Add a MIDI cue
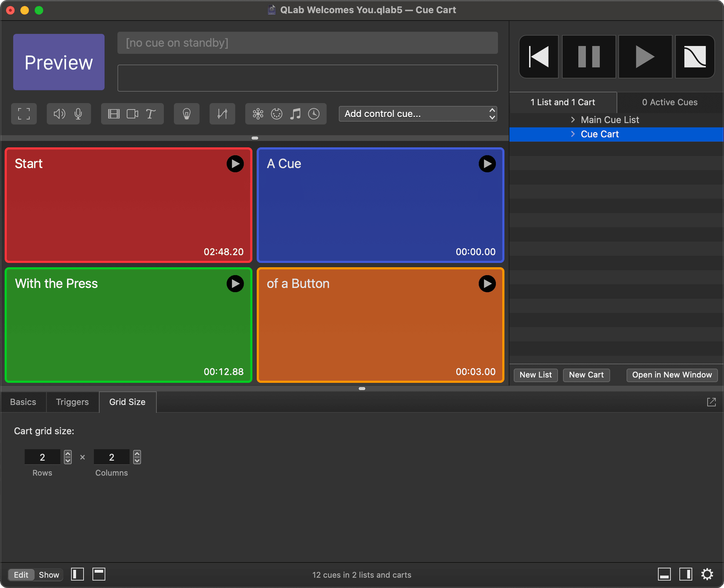Image resolution: width=724 pixels, height=588 pixels. coord(276,113)
